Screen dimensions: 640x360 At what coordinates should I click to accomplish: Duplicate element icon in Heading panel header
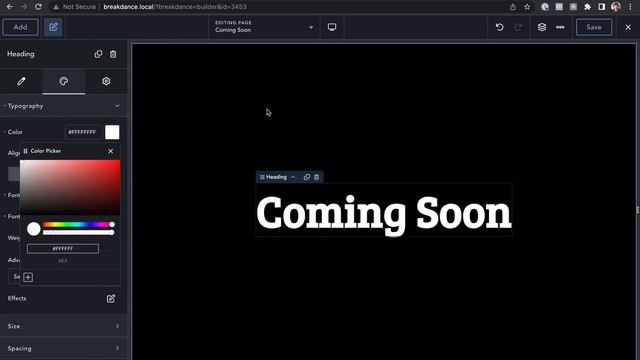pos(98,54)
